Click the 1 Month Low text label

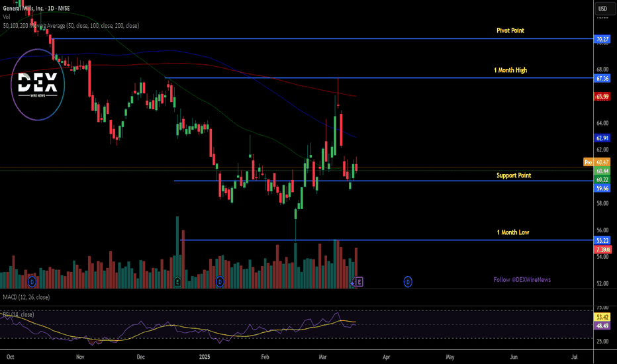coord(512,232)
